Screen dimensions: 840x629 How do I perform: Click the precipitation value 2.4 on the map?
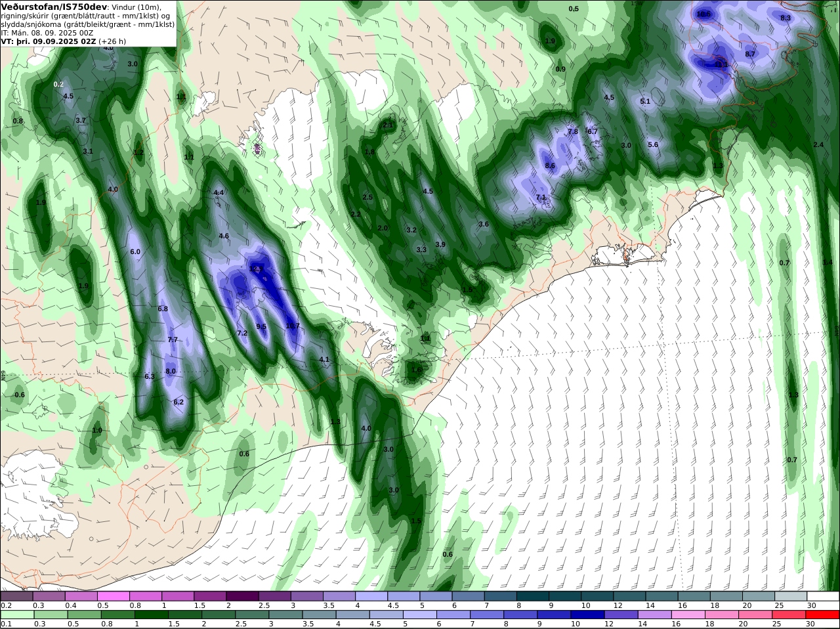818,144
